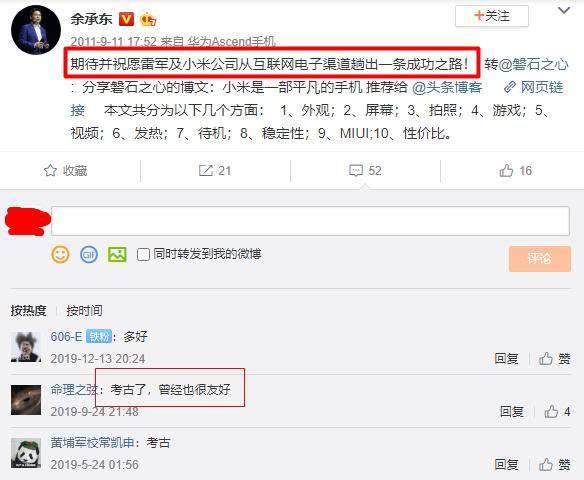Submit with the orange 评论 button

coord(540,258)
